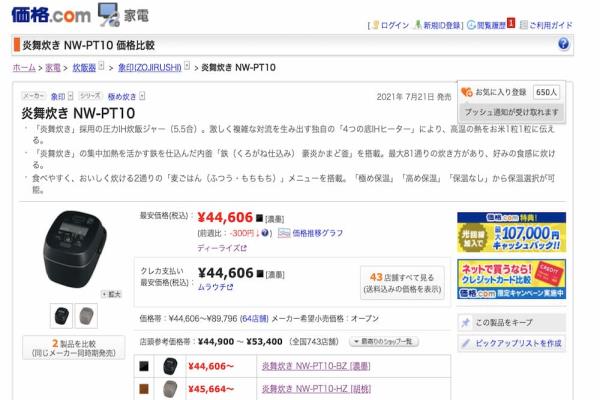Click the お気に入り登録 heart icon
The height and width of the screenshot is (400, 600).
467,92
